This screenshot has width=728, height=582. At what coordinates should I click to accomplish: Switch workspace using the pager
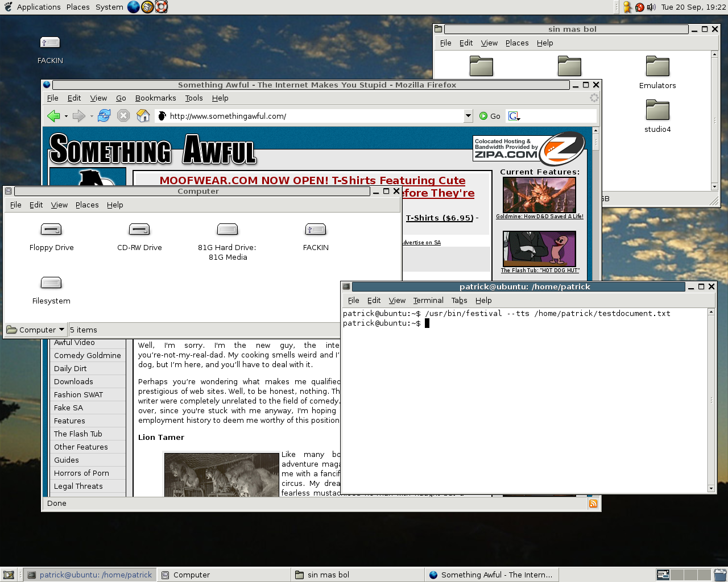tap(683, 575)
